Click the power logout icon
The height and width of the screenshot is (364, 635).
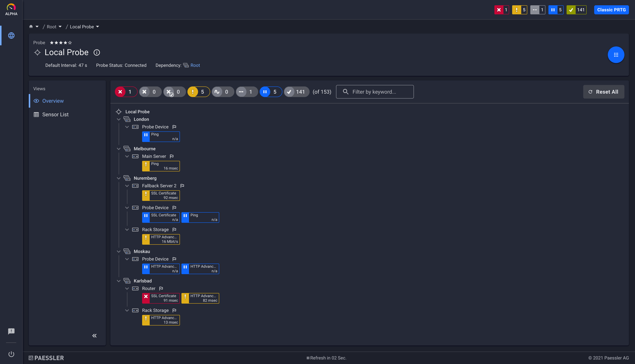11,354
